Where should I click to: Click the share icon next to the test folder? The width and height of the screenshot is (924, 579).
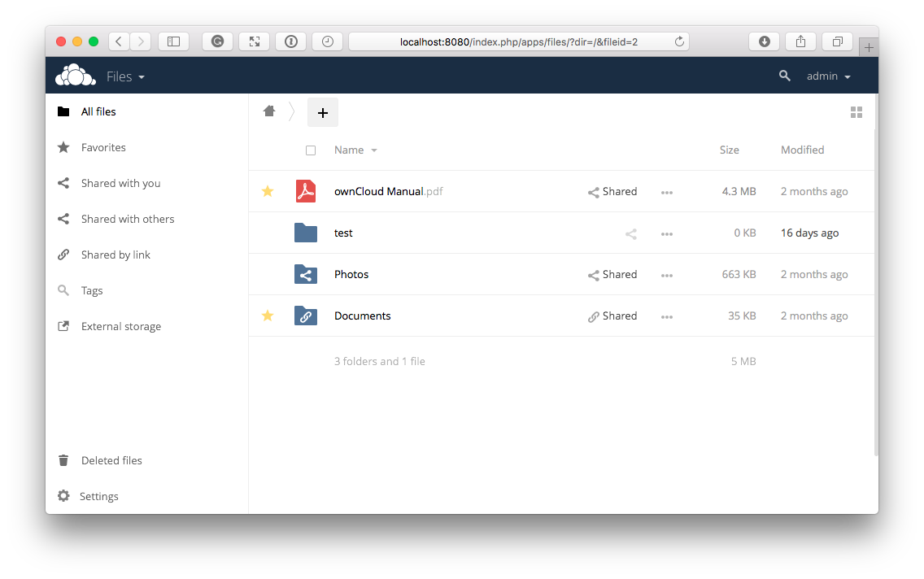630,233
